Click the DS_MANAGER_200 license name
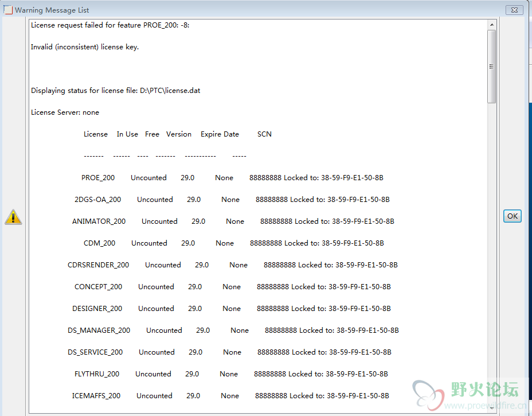Image resolution: width=532 pixels, height=416 pixels. click(x=99, y=331)
